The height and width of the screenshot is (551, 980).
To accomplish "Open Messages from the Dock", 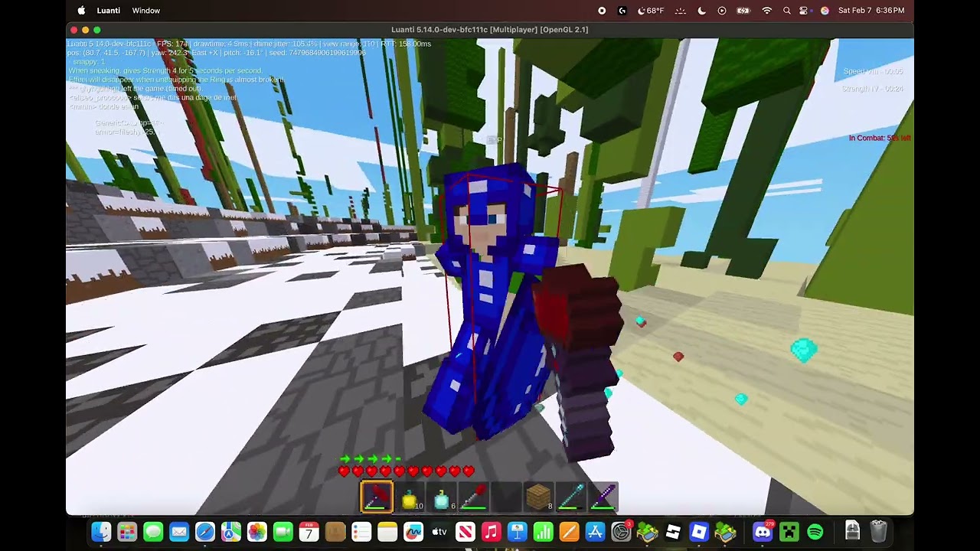I will pos(153,532).
